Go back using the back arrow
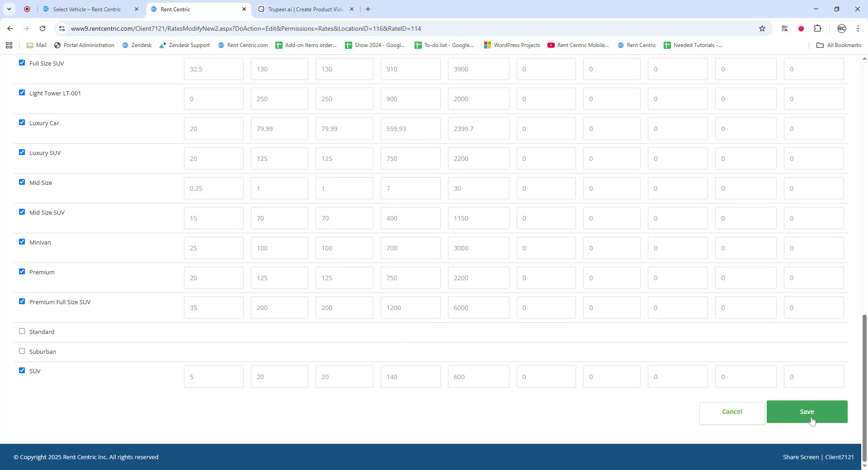This screenshot has width=868, height=470. click(x=10, y=28)
